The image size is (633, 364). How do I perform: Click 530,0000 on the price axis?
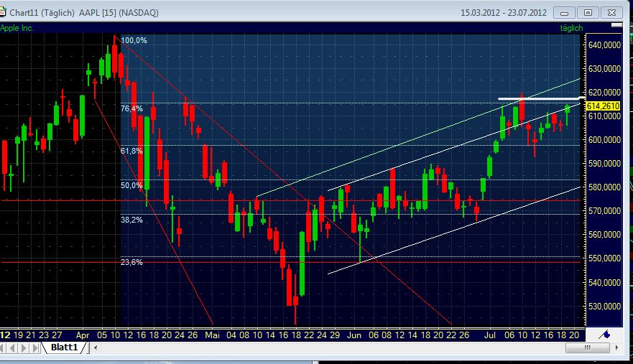point(605,307)
